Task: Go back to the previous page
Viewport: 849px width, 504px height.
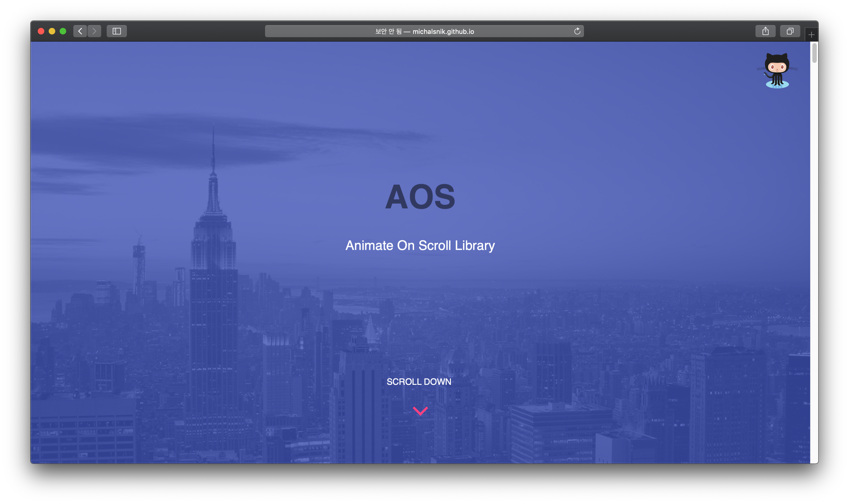Action: tap(80, 31)
